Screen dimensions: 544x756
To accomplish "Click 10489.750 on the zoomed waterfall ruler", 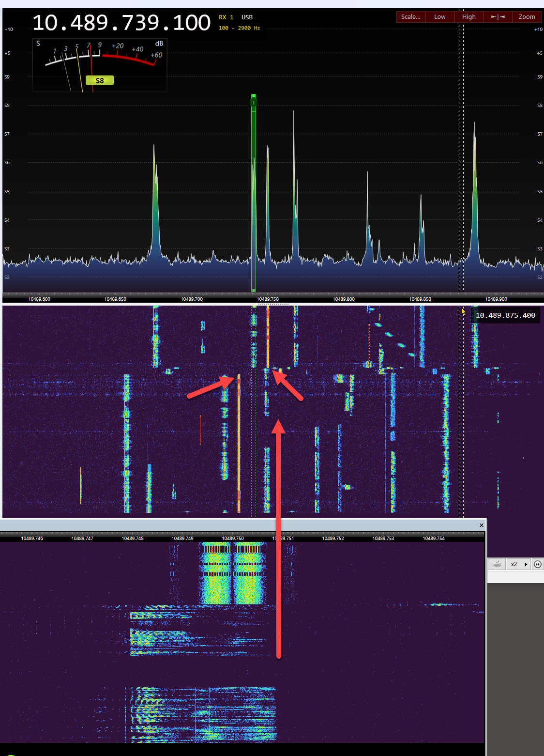I will [233, 538].
